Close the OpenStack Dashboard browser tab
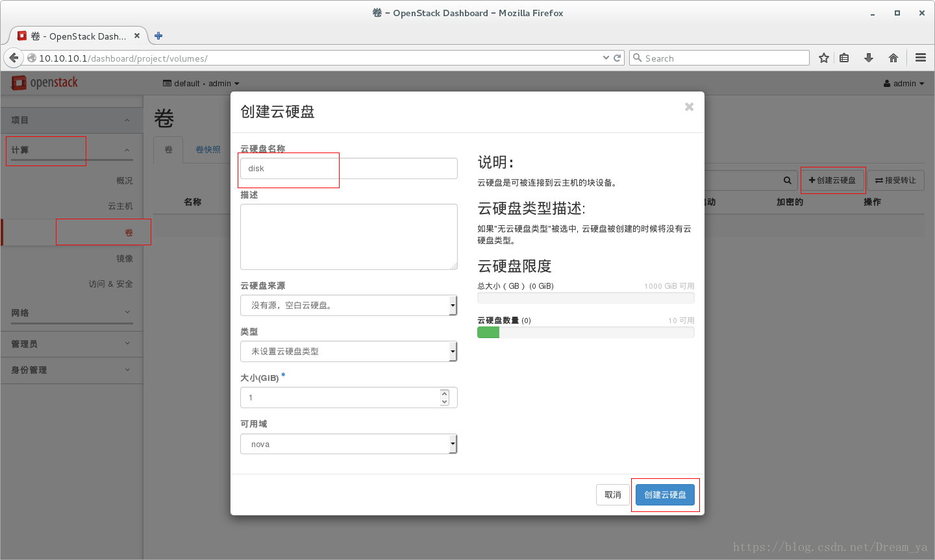 click(x=137, y=36)
